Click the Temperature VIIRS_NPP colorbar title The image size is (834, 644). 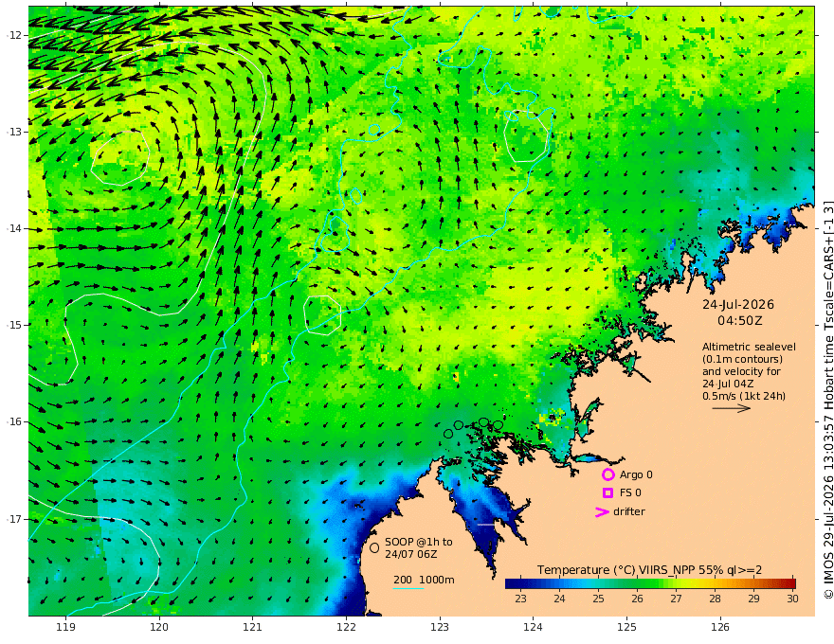[x=649, y=570]
